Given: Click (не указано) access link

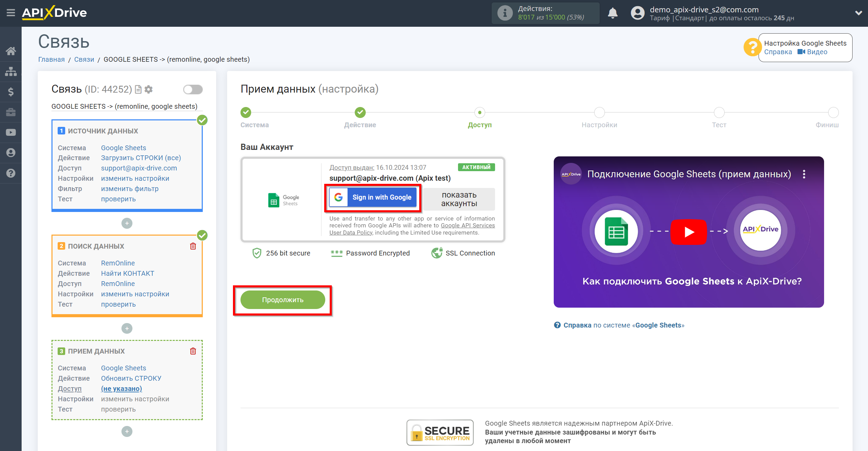Looking at the screenshot, I should pos(121,389).
